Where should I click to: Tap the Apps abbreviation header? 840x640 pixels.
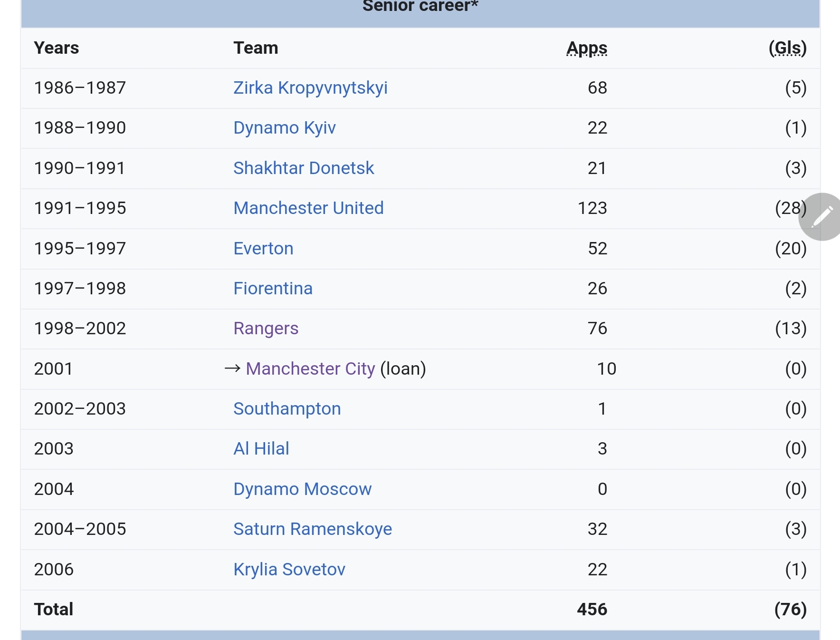coord(586,48)
